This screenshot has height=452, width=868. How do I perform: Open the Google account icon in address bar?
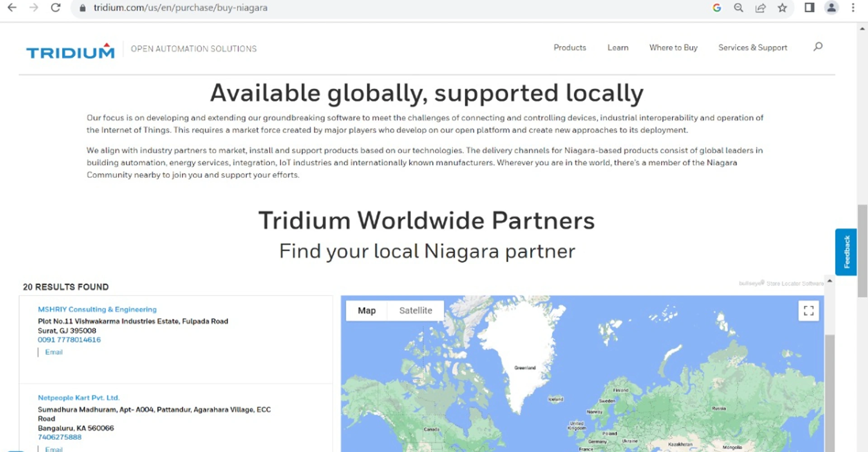[x=717, y=8]
